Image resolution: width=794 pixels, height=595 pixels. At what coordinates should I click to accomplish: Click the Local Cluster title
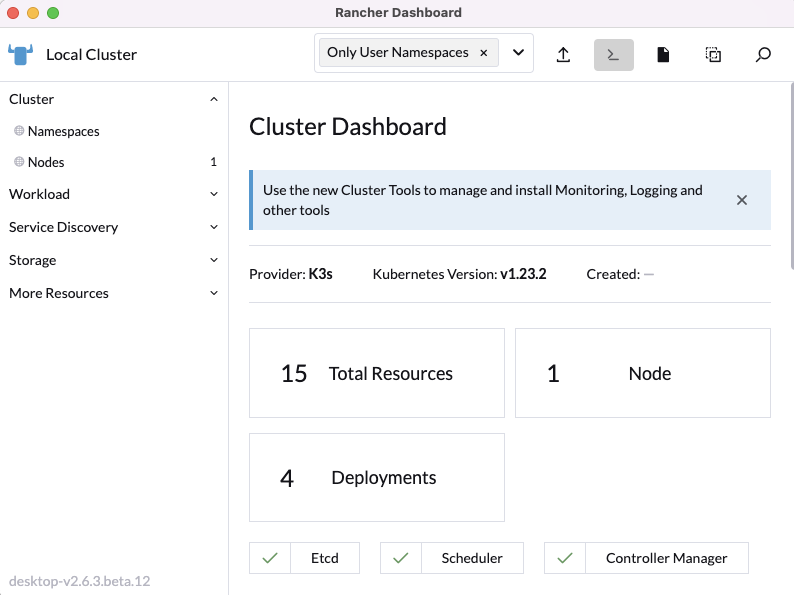tap(92, 55)
